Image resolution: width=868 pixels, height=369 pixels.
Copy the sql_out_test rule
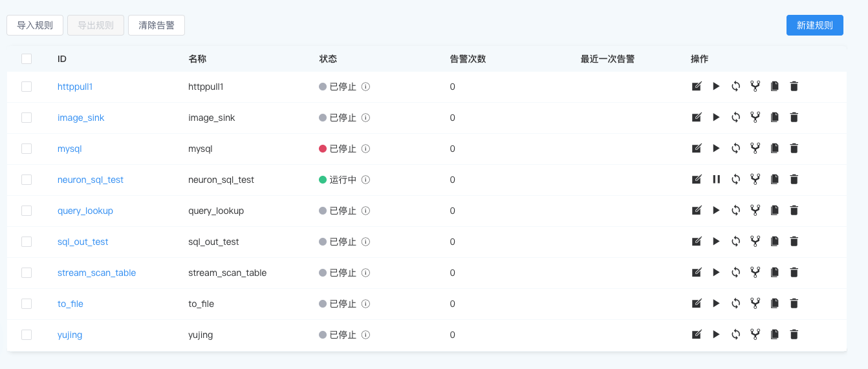click(775, 242)
